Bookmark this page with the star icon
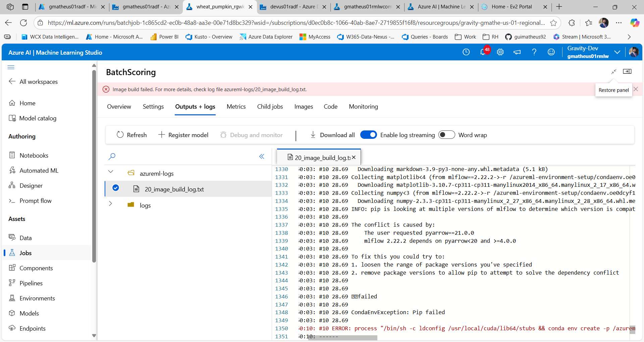The height and width of the screenshot is (342, 644). [x=553, y=23]
